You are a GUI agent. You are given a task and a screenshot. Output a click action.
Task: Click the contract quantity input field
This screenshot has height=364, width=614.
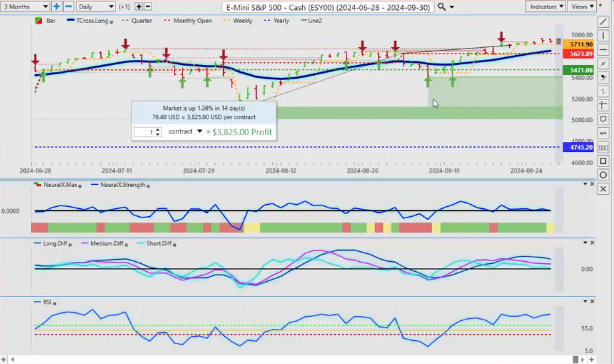pos(144,132)
